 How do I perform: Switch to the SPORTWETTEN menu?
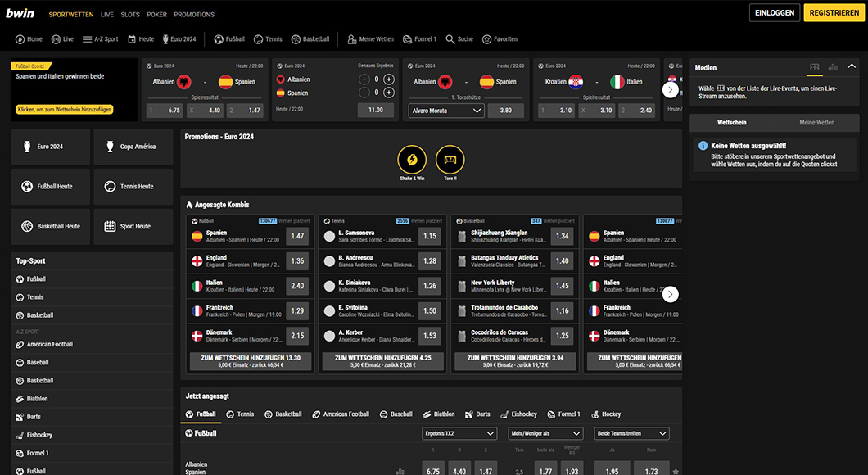tap(71, 15)
